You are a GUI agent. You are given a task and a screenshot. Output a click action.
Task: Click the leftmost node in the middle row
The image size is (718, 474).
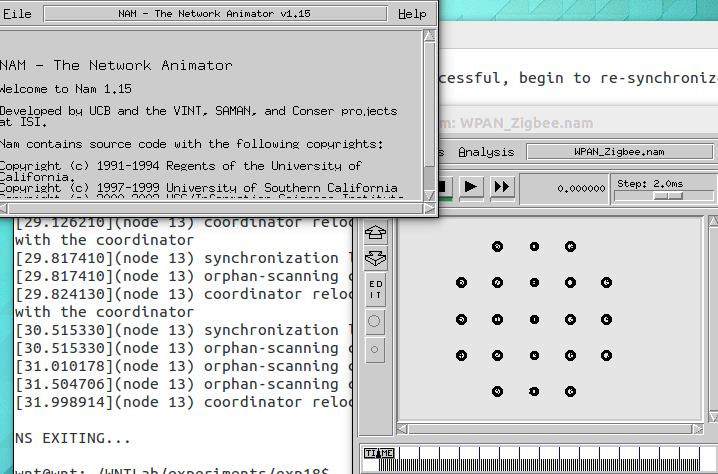[x=462, y=319]
